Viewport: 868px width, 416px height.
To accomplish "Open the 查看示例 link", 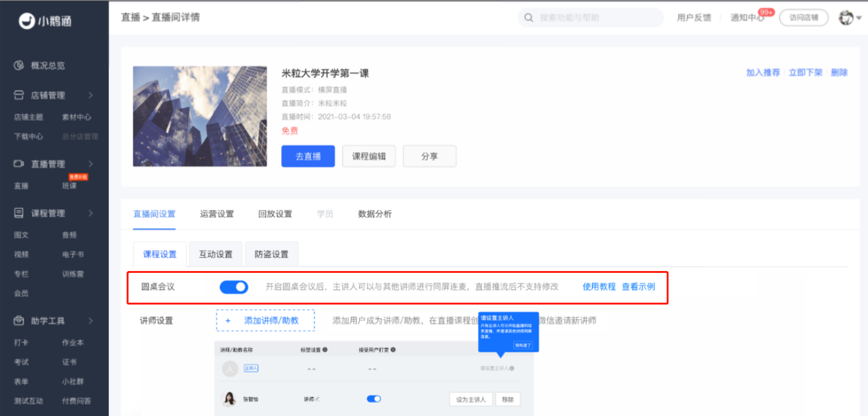I will pos(638,287).
